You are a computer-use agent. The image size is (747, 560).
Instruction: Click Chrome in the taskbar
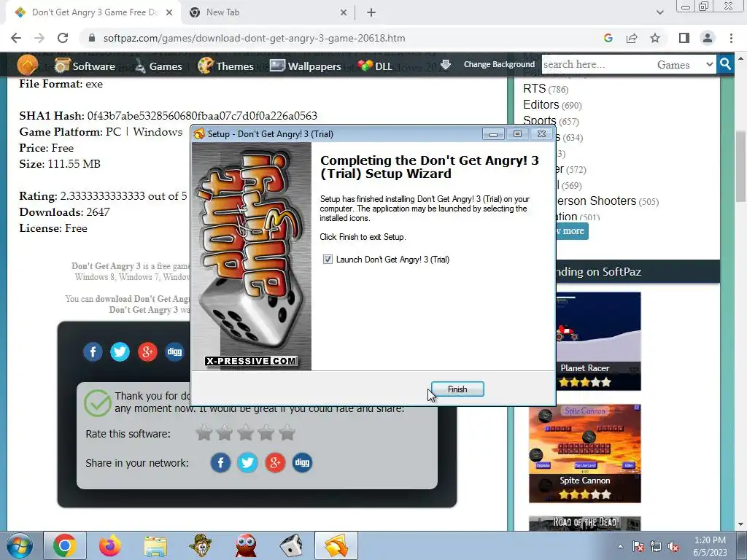click(x=65, y=545)
